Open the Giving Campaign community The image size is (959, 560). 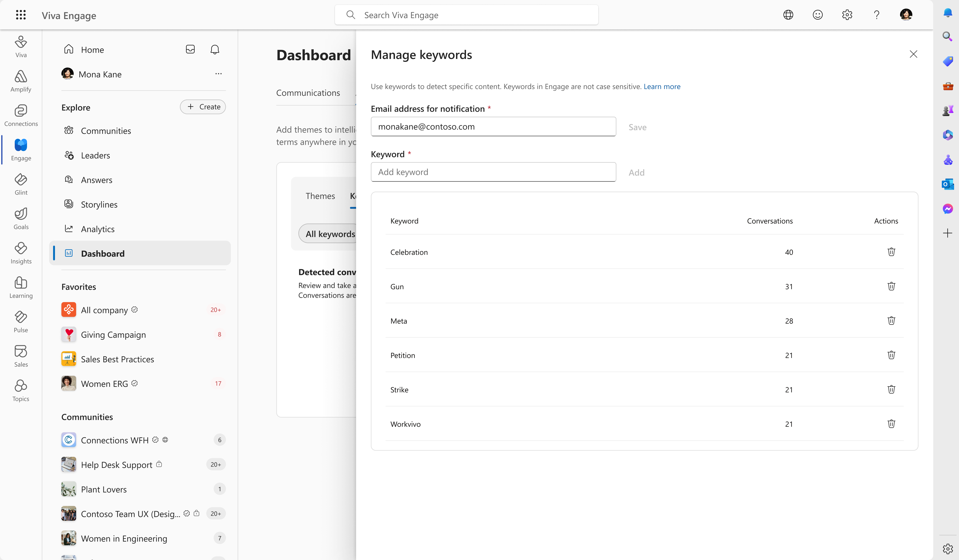pos(143,335)
